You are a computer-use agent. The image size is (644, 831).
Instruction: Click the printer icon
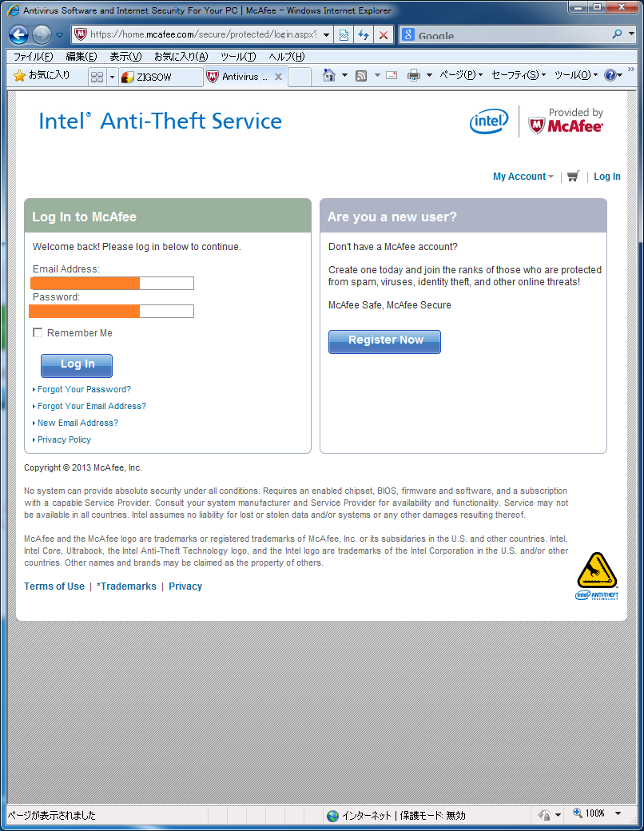click(413, 75)
